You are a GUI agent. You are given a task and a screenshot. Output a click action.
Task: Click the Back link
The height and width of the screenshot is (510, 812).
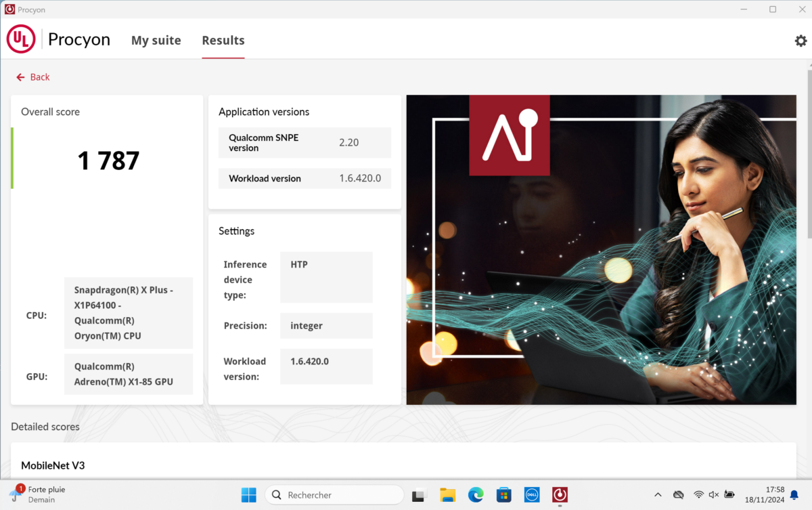(39, 77)
